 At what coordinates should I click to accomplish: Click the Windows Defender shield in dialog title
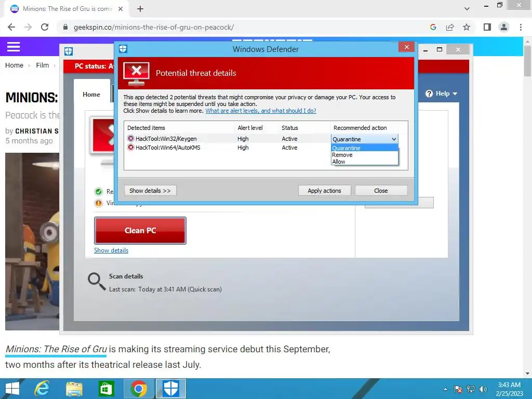tap(123, 49)
